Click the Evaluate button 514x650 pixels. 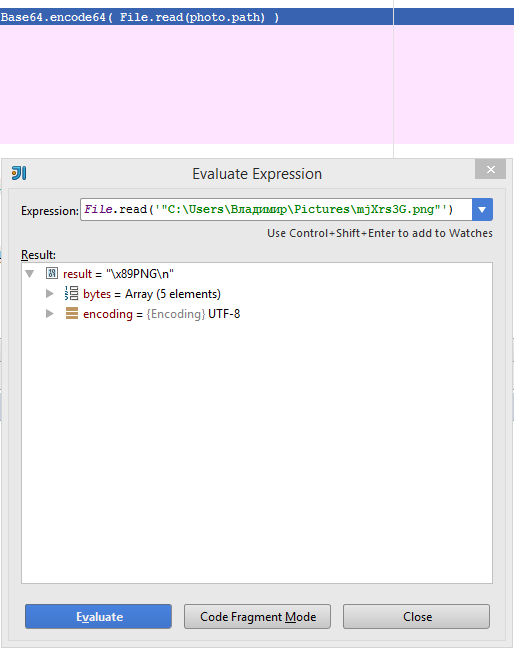98,616
